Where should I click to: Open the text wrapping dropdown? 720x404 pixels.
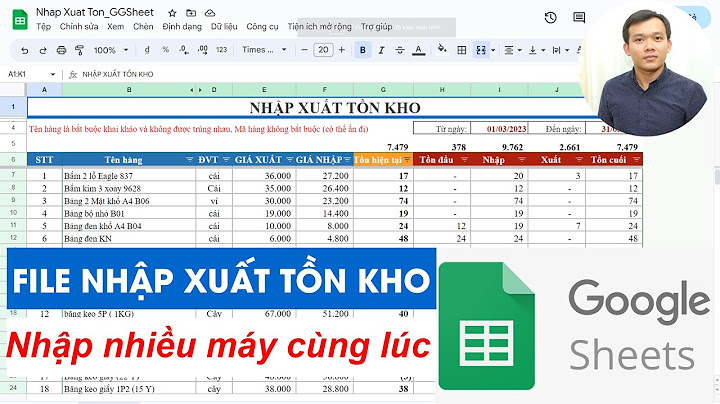tap(560, 50)
